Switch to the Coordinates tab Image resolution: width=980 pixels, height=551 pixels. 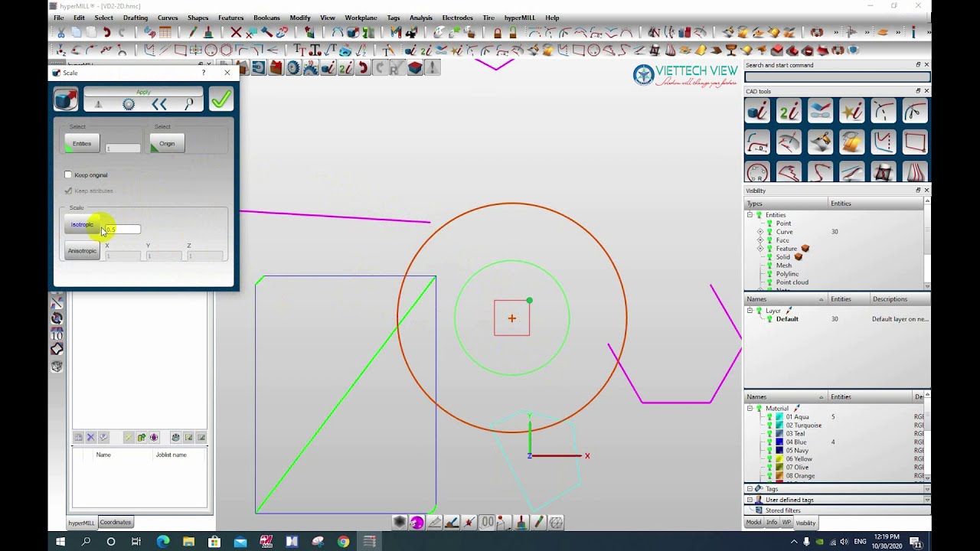point(116,523)
